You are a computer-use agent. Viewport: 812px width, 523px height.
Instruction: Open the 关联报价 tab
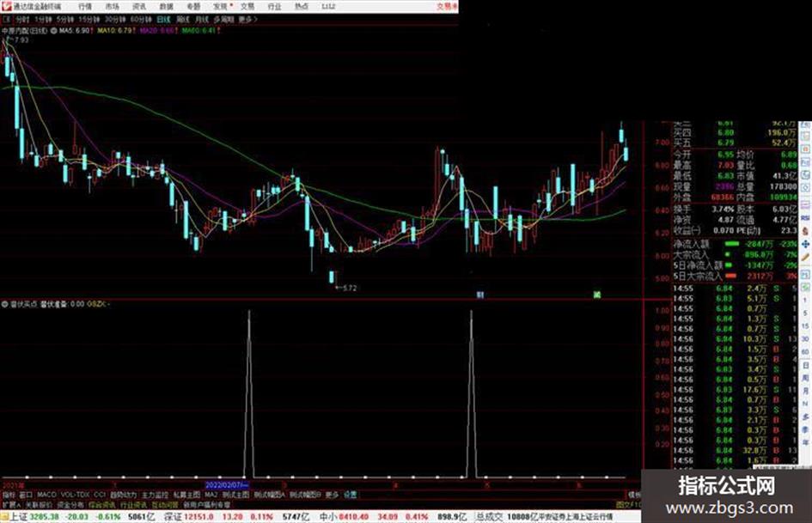click(x=39, y=504)
